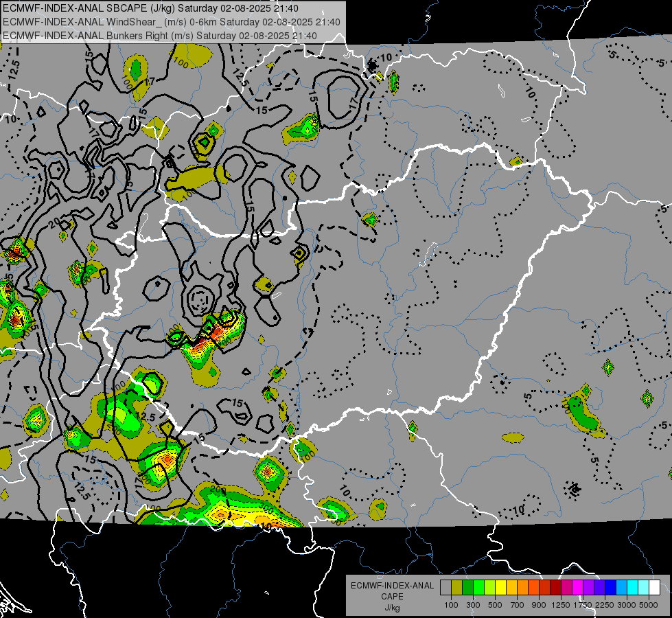Click the SBCAPE (J/kg) title line

pyautogui.click(x=150, y=8)
